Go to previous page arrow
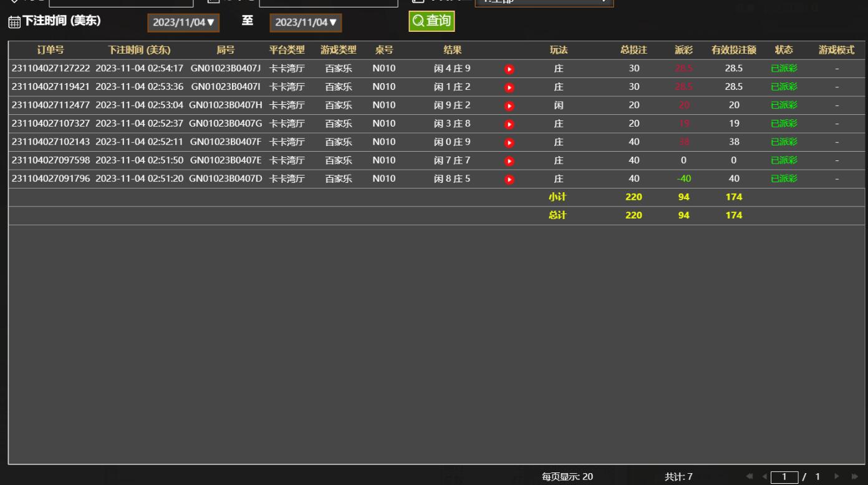The image size is (868, 485). pyautogui.click(x=764, y=478)
